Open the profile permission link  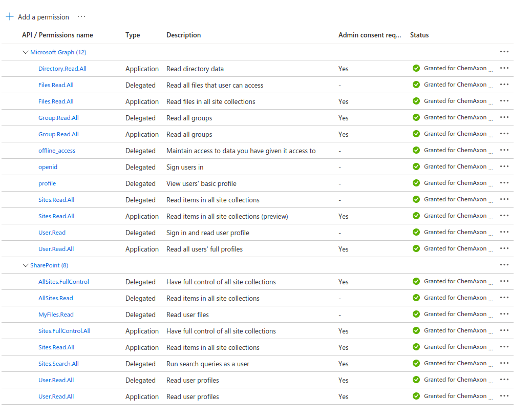tap(47, 183)
